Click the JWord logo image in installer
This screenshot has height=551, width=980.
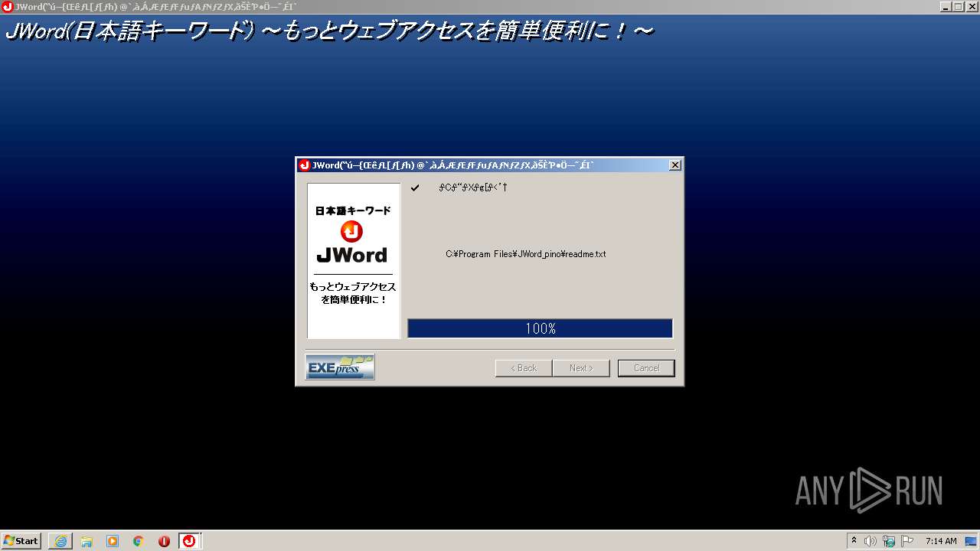pos(354,261)
